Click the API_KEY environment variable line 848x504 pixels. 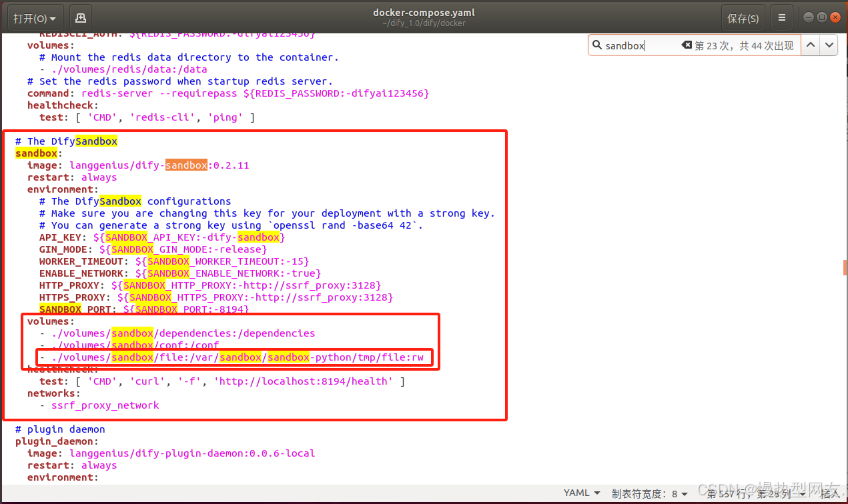tap(162, 237)
